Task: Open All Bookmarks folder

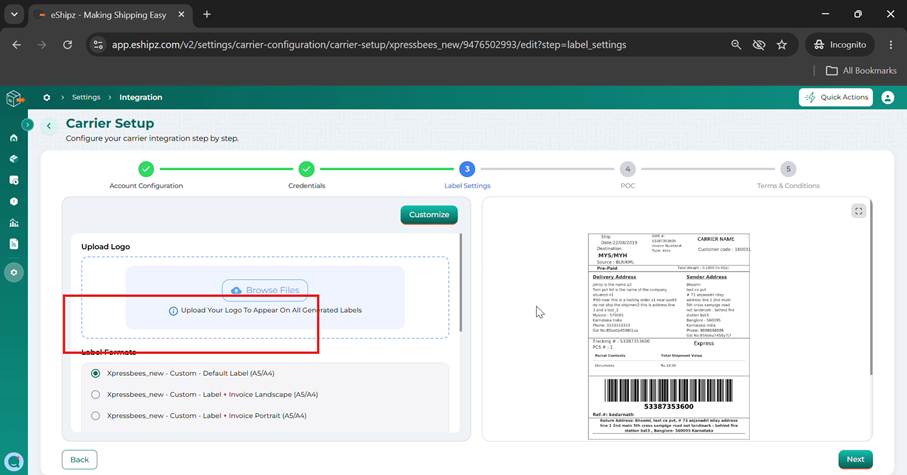Action: point(861,71)
